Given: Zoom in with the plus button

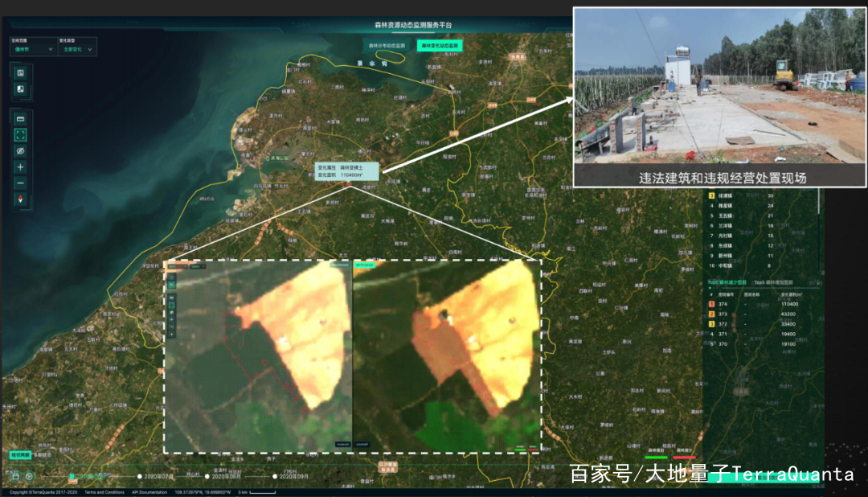Looking at the screenshot, I should pyautogui.click(x=20, y=167).
